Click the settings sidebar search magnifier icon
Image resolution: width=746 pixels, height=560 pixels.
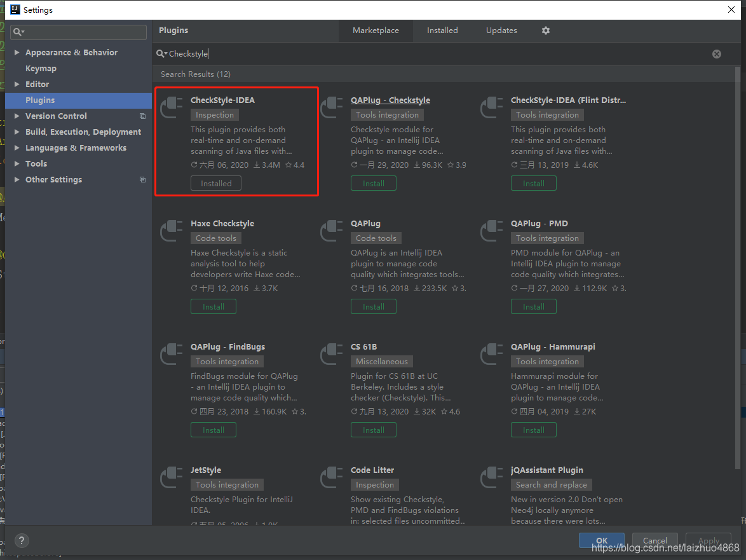point(18,32)
